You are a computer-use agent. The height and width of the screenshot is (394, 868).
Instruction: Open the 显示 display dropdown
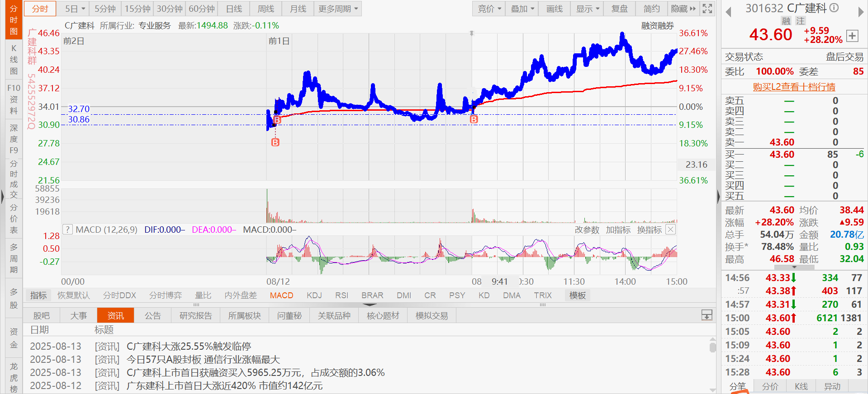pos(588,9)
